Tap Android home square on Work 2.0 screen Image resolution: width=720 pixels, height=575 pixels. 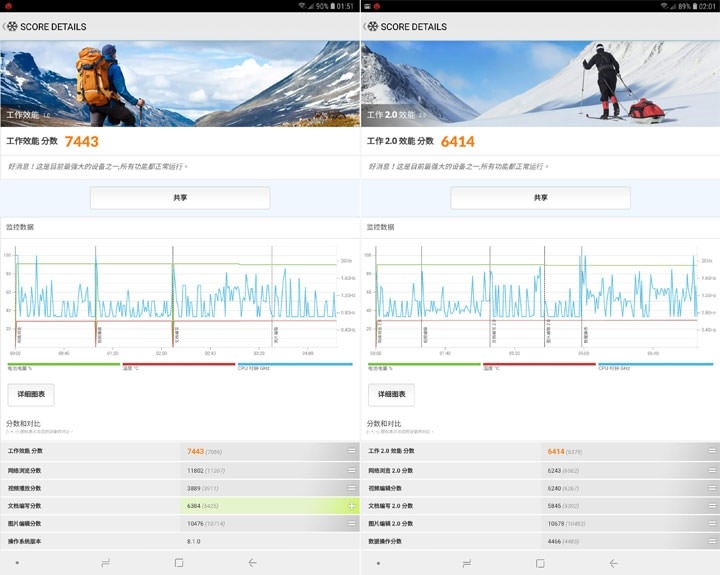[540, 563]
